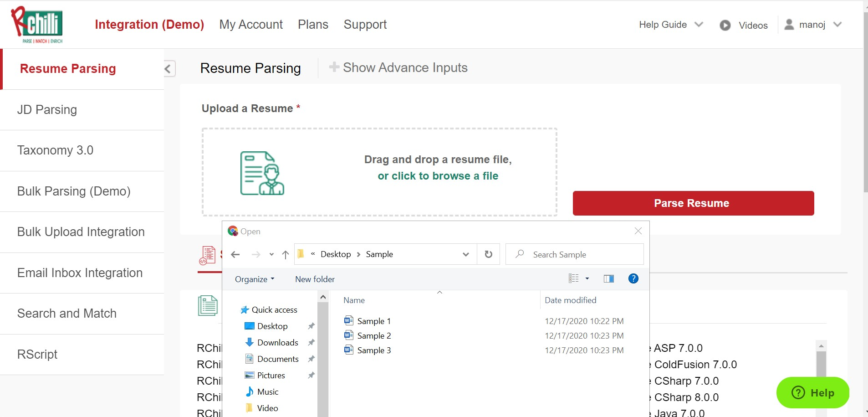Click the RChilli logo

click(37, 25)
